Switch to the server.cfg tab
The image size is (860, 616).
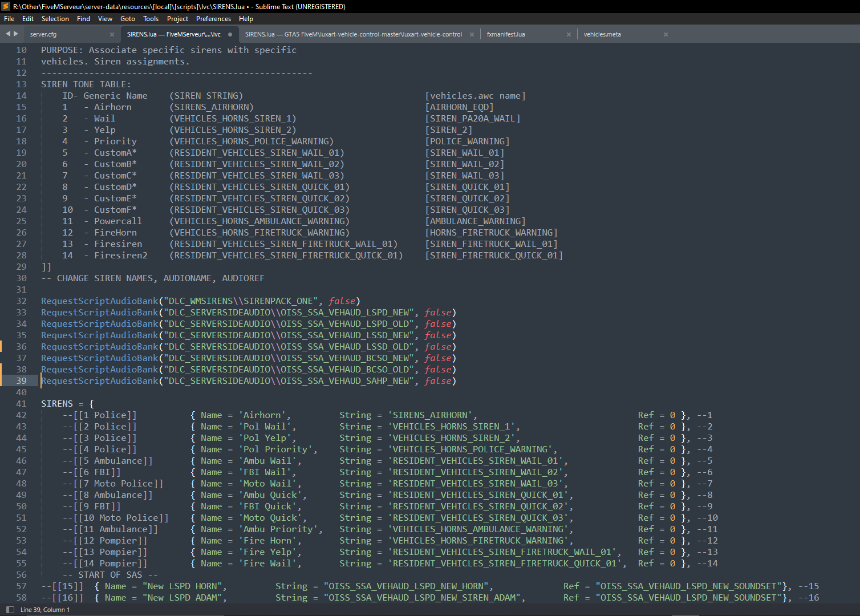tap(44, 34)
